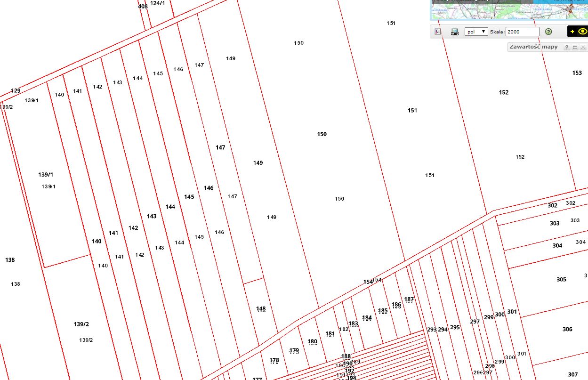Close the Zawartość mapy panel
Screen dimensions: 588x380
[583, 48]
